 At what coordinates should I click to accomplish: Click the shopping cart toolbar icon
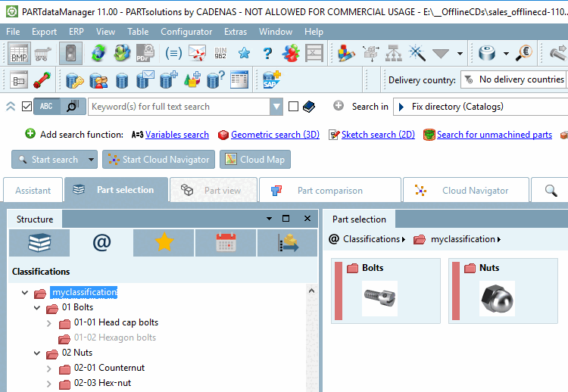(42, 54)
